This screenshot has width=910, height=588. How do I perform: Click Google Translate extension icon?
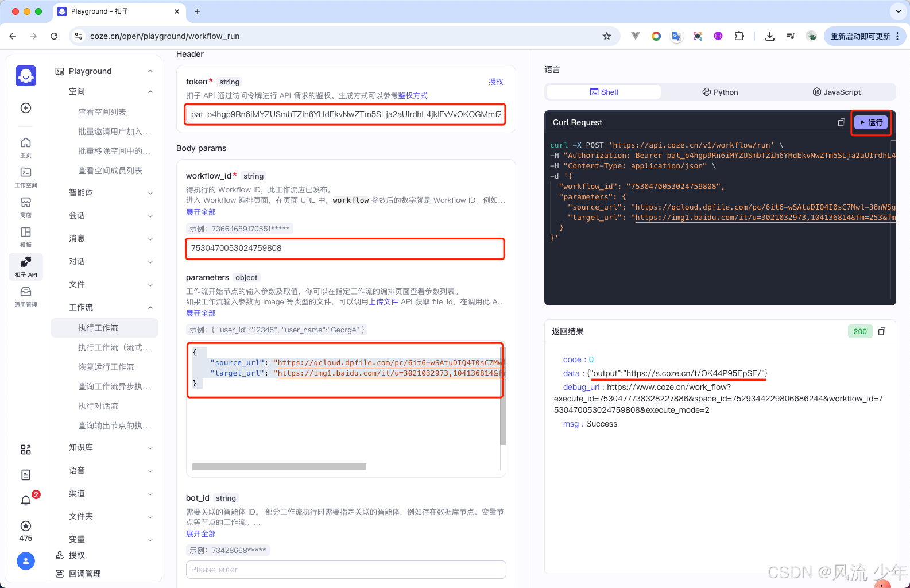[677, 36]
